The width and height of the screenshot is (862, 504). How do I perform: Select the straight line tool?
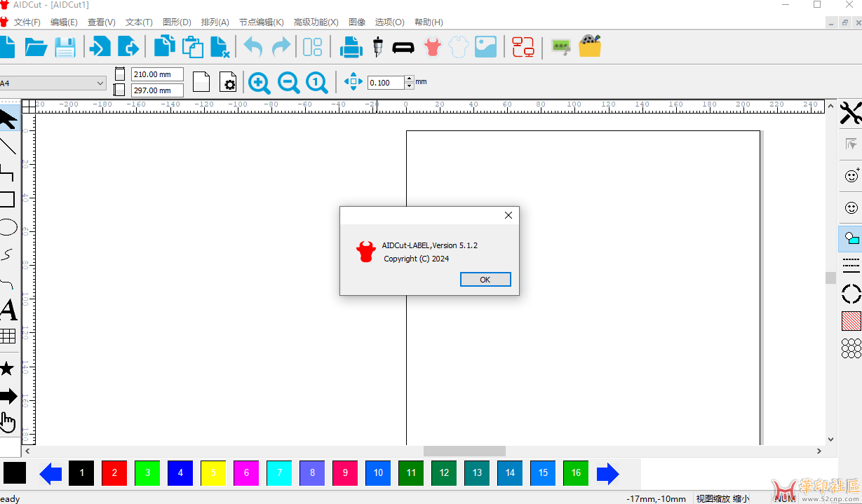click(x=7, y=146)
